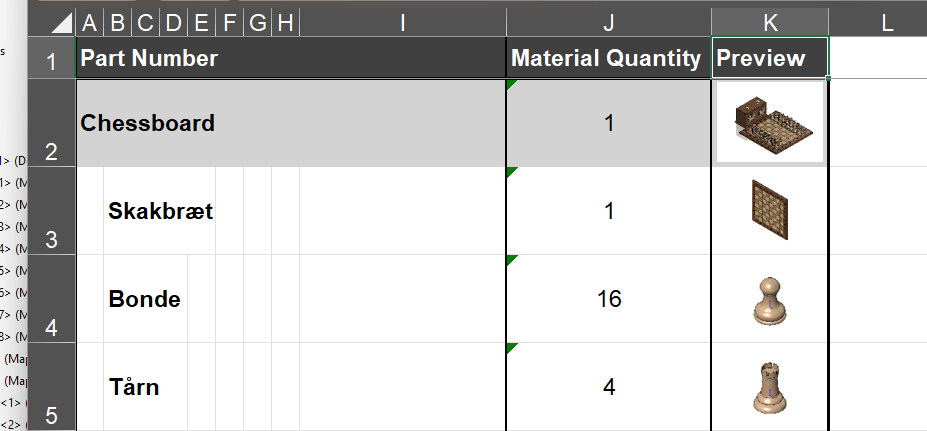Select row 2 header

51,123
